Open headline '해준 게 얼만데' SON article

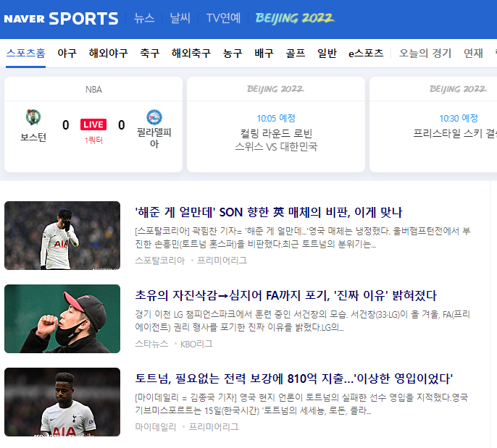[269, 212]
